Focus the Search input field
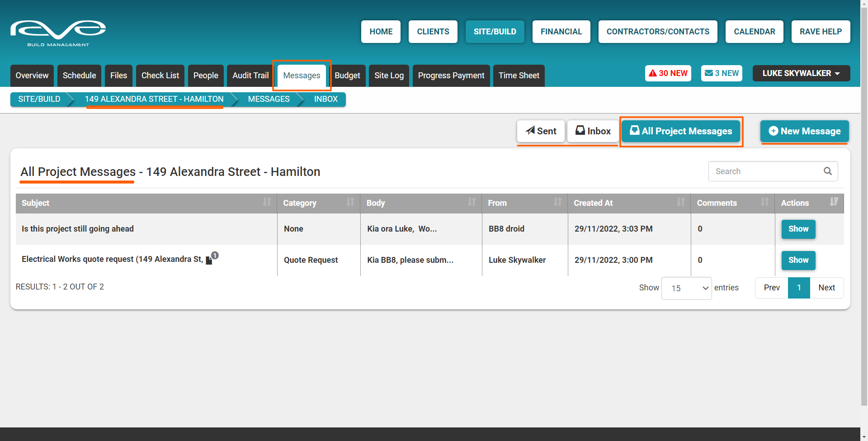 [x=764, y=171]
